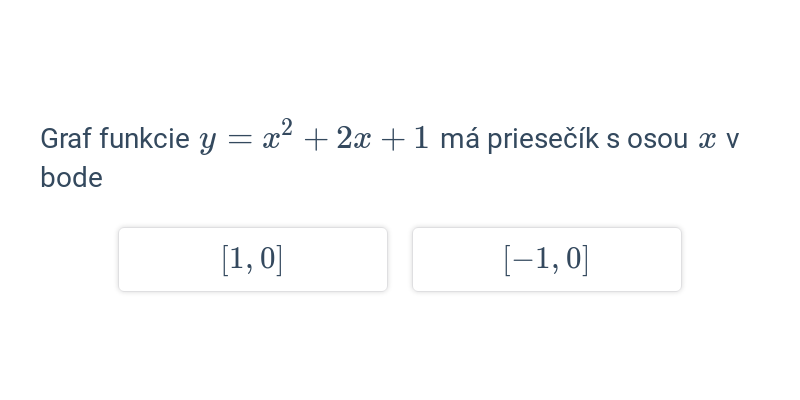
Task: Choose the left answer option box
Action: 253,260
